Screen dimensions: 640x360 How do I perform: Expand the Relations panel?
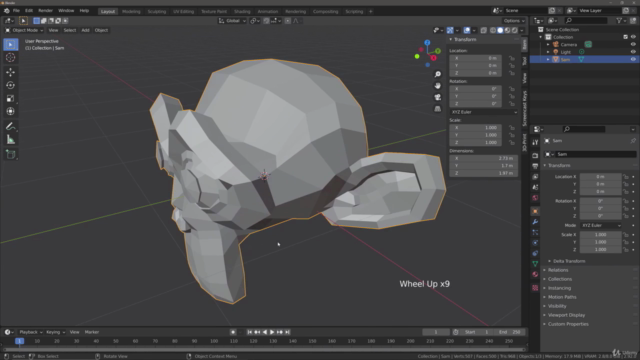coord(558,270)
